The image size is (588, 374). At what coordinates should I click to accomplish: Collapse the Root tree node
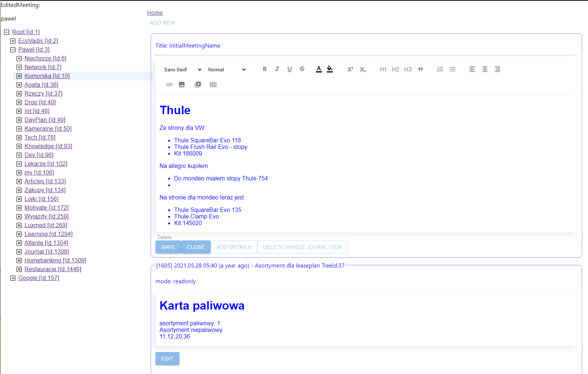[7, 32]
